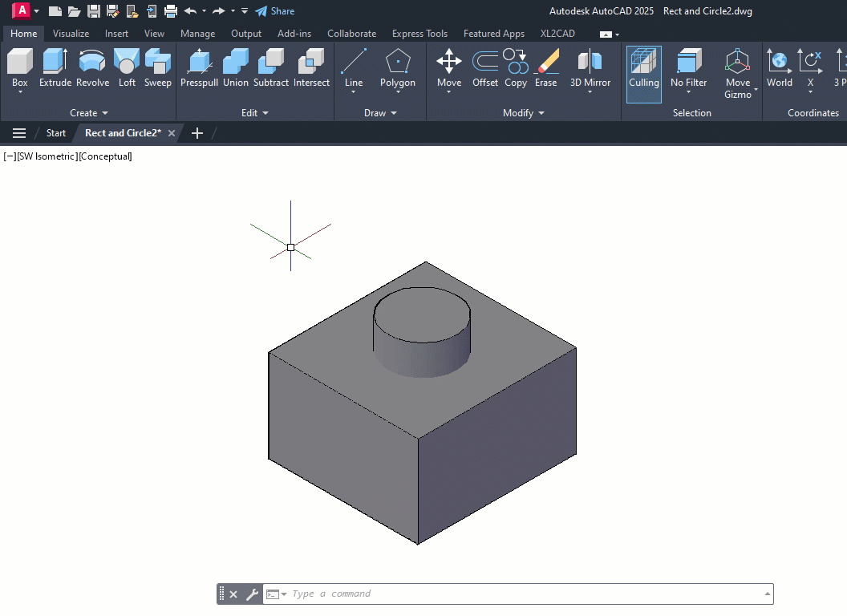The height and width of the screenshot is (616, 847).
Task: Activate the Presspull tool
Action: point(200,67)
